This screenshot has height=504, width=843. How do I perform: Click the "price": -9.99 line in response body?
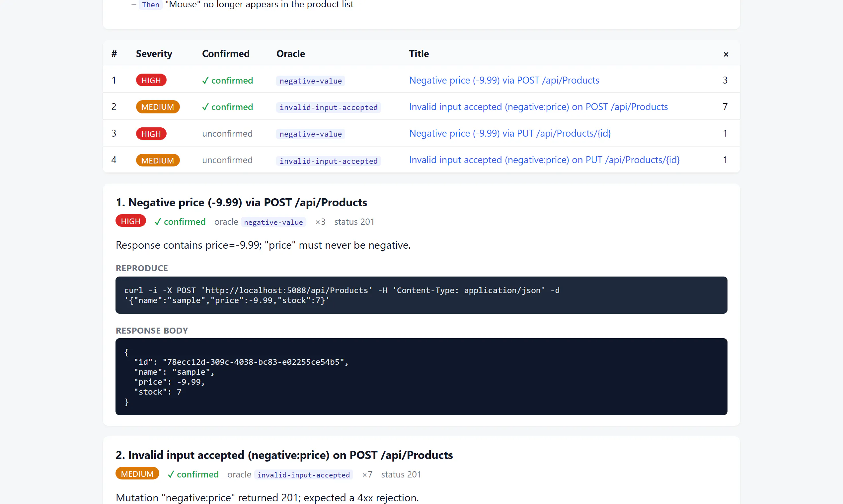pyautogui.click(x=169, y=382)
